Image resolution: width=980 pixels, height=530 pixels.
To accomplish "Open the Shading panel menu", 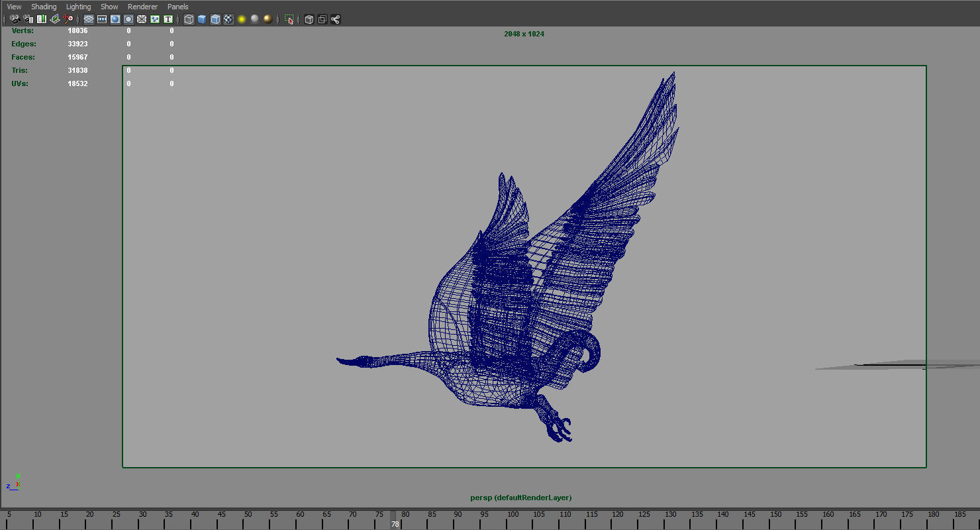I will 44,7.
